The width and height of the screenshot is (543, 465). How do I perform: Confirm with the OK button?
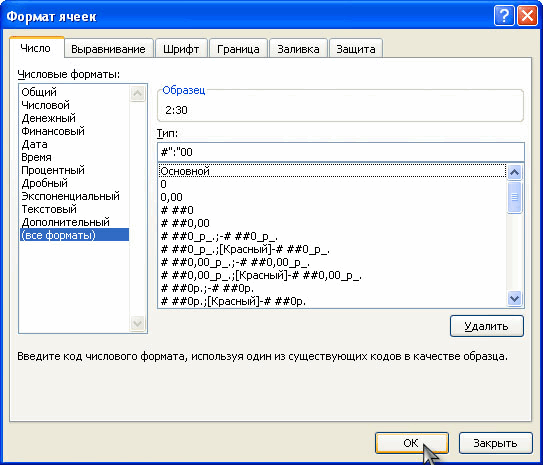click(411, 443)
